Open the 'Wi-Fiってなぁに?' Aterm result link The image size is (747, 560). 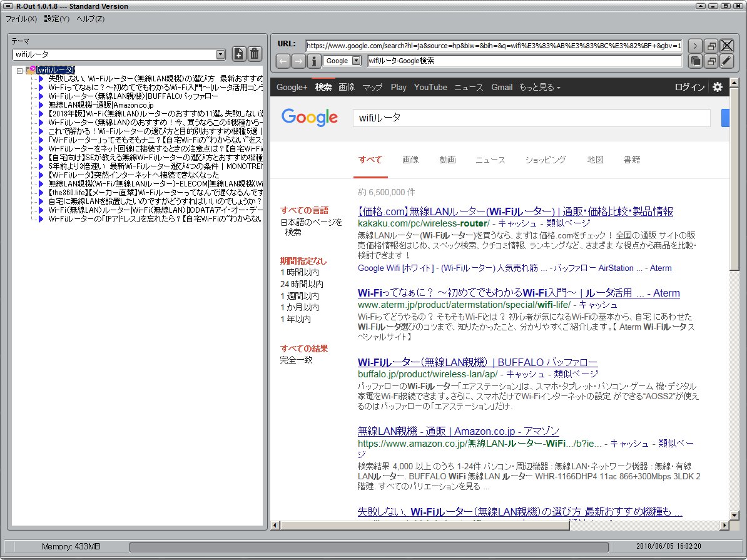519,293
